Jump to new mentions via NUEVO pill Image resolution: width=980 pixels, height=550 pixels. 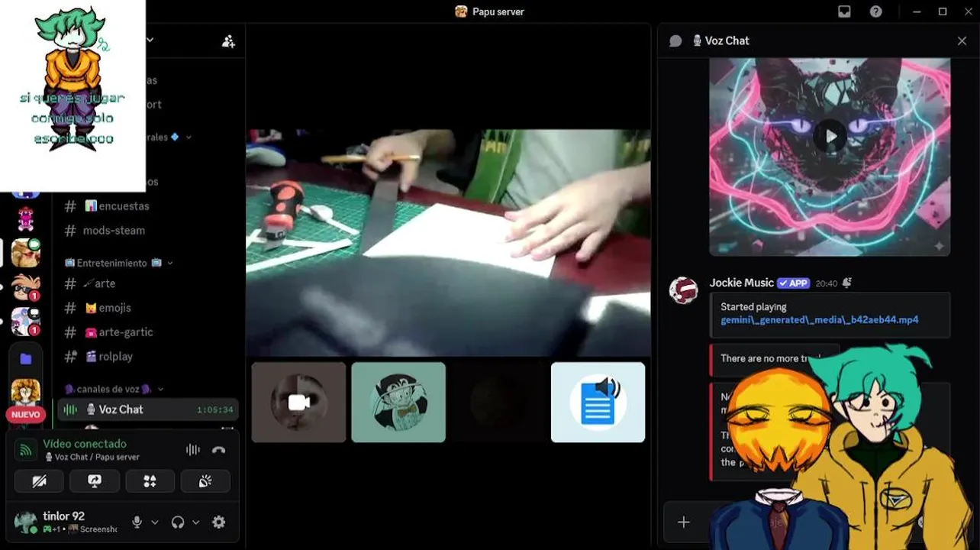point(25,415)
